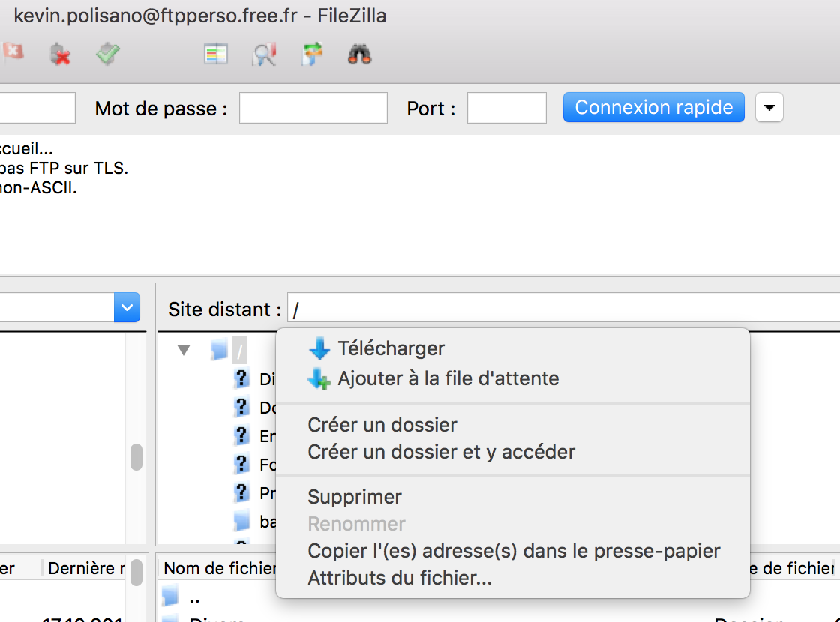Click the Connexion rapide button

pyautogui.click(x=653, y=108)
